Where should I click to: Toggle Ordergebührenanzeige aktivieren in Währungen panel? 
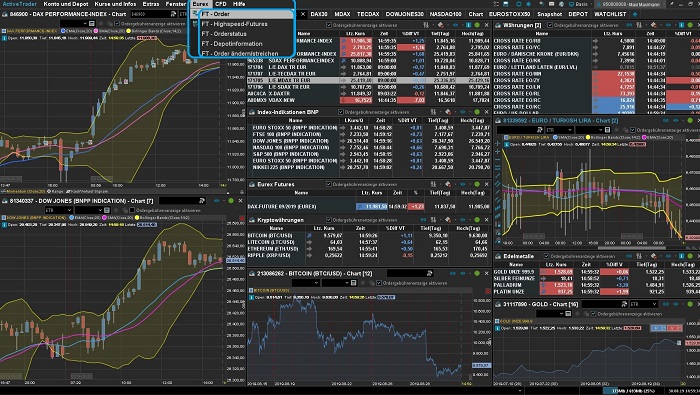550,25
